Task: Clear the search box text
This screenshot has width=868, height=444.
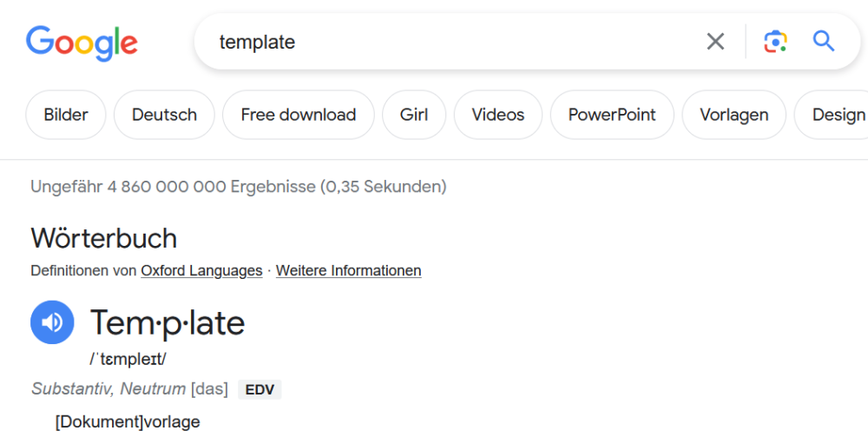Action: click(715, 42)
